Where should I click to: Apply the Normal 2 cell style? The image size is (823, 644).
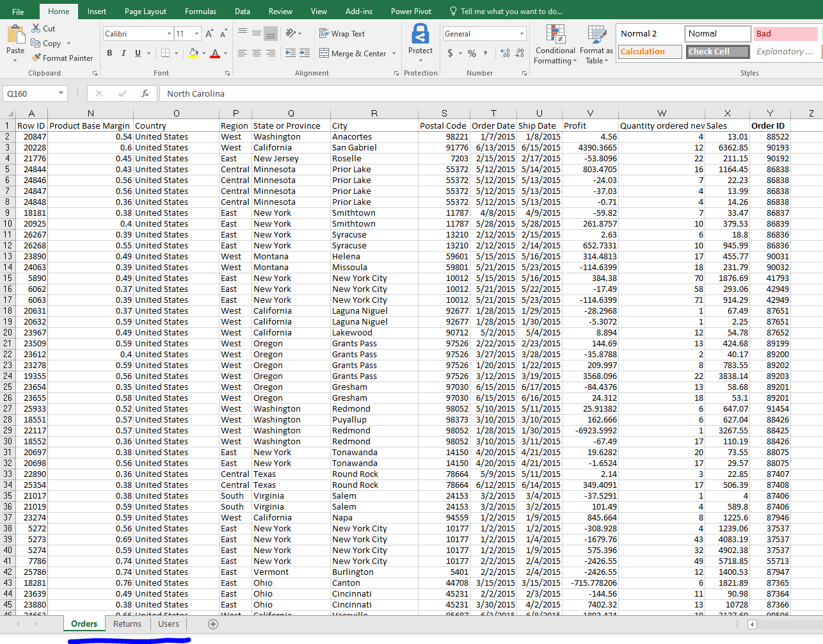click(650, 34)
